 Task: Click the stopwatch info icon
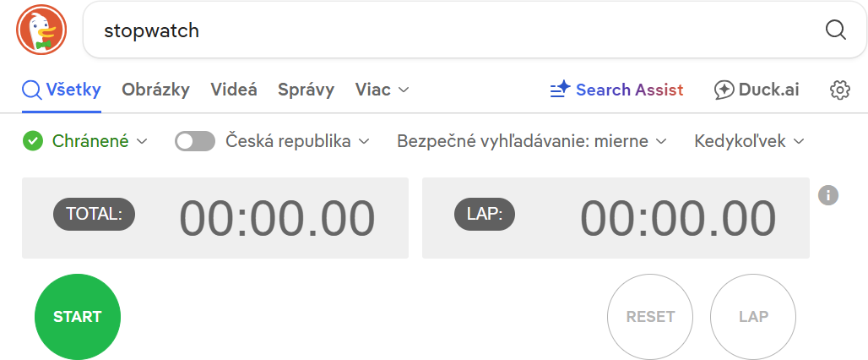[828, 195]
